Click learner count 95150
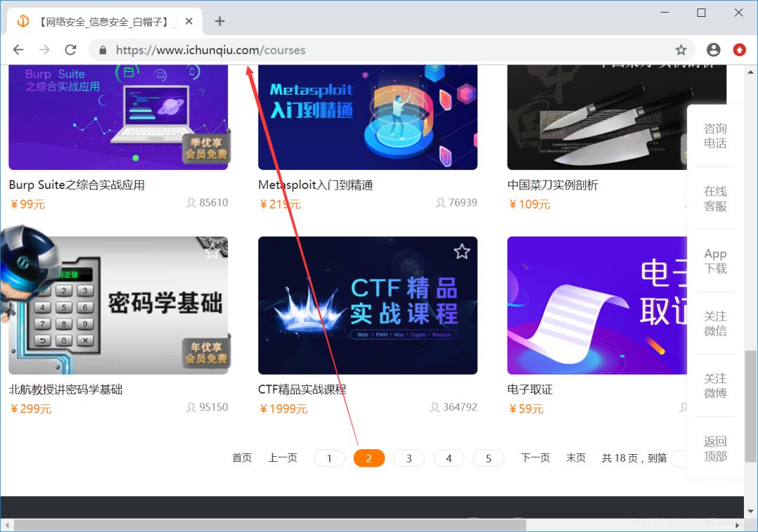 click(207, 407)
